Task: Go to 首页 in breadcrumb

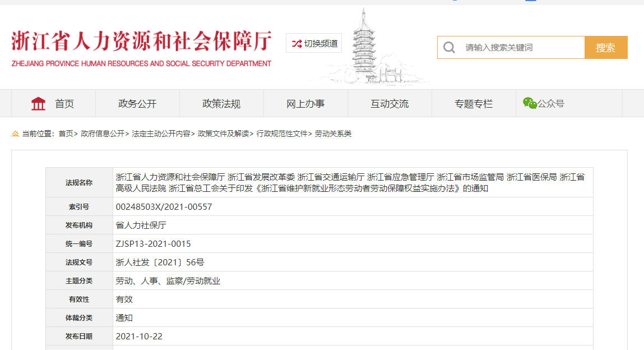Action: (x=66, y=133)
